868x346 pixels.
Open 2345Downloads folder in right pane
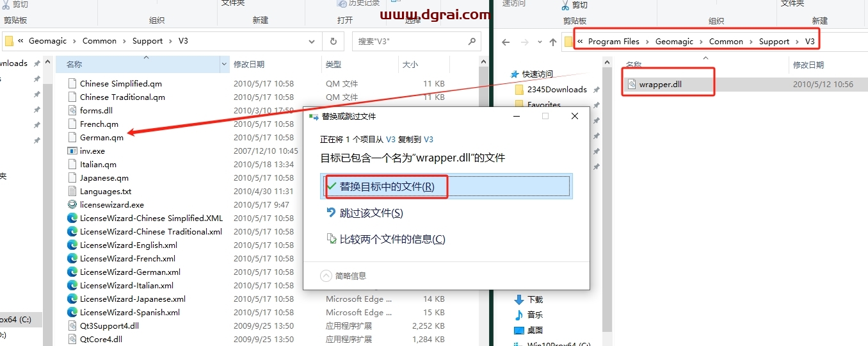tap(556, 89)
